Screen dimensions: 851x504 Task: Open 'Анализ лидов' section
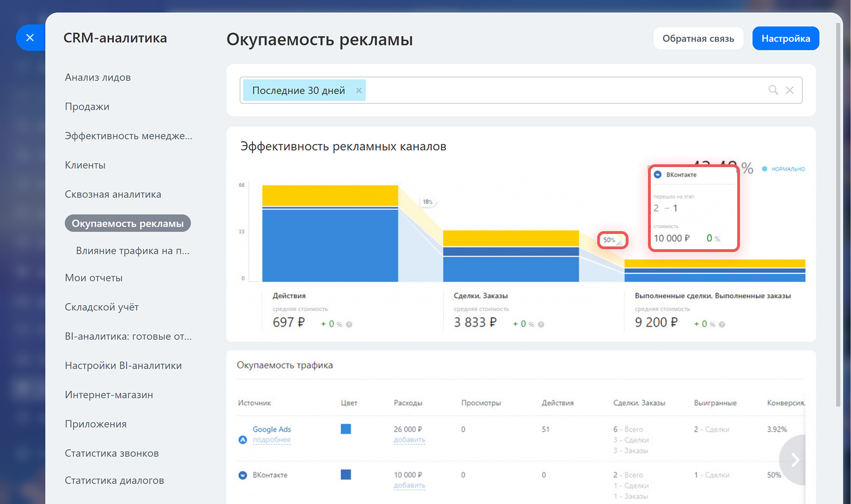click(x=98, y=78)
